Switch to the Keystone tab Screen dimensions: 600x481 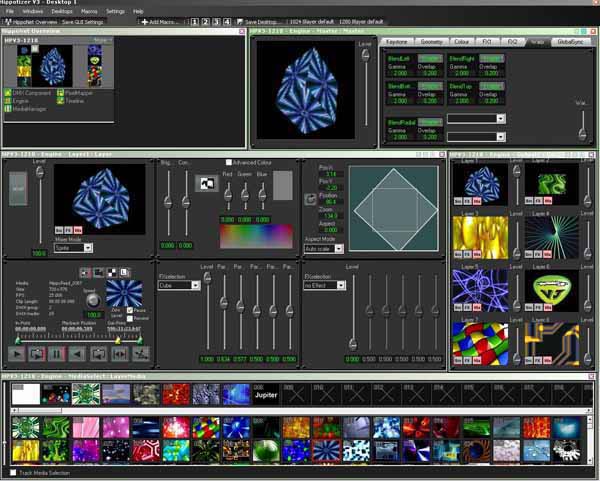point(396,42)
